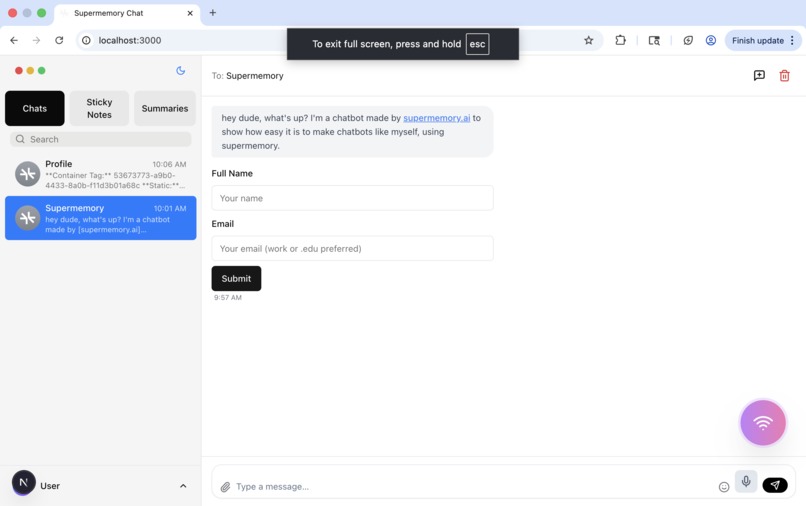Delete conversation with red trash icon
Image resolution: width=806 pixels, height=506 pixels.
[x=784, y=76]
